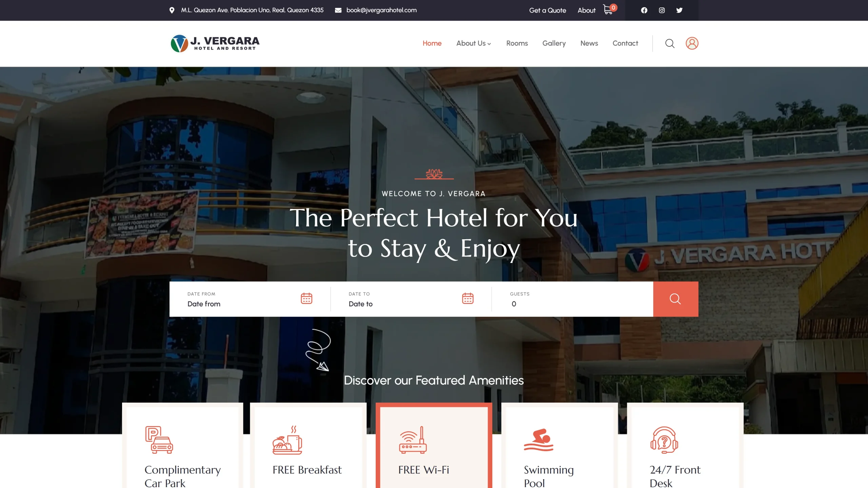The height and width of the screenshot is (488, 868).
Task: Click the date picker calendar icon for Date To
Action: [468, 299]
